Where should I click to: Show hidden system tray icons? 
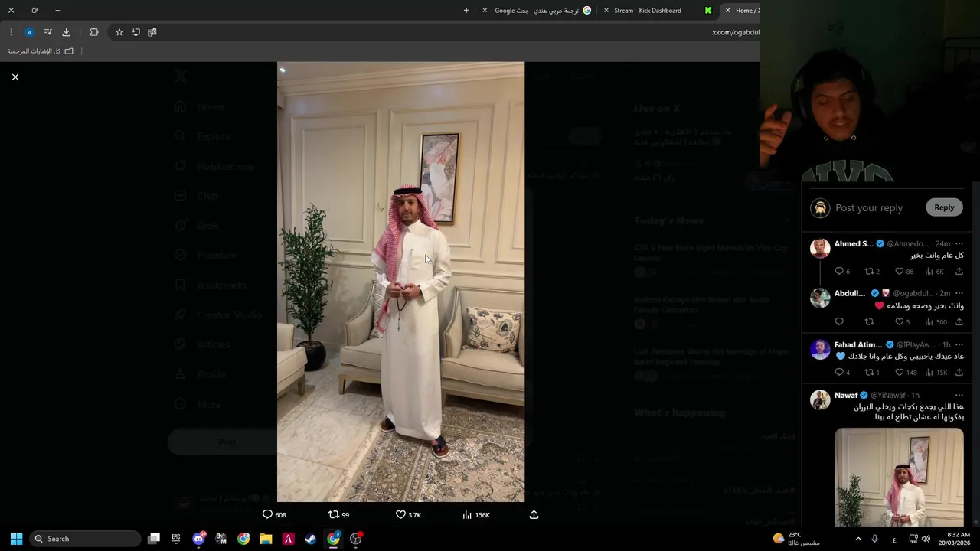[x=858, y=539]
